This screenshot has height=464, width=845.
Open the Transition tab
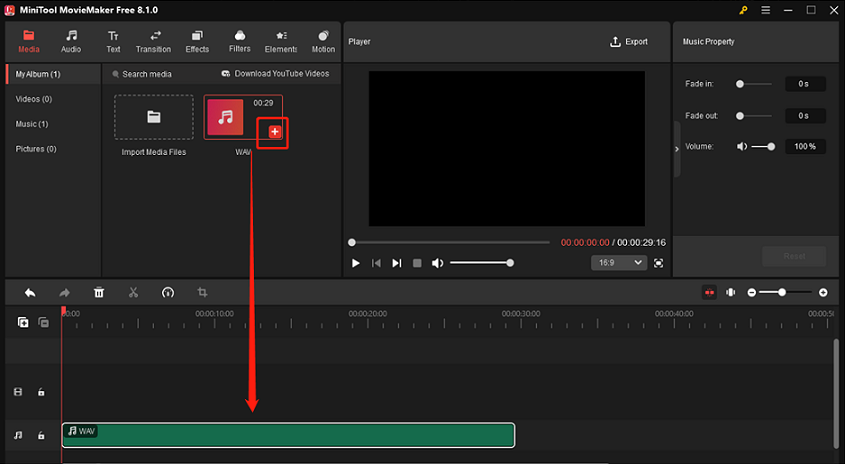click(x=154, y=41)
